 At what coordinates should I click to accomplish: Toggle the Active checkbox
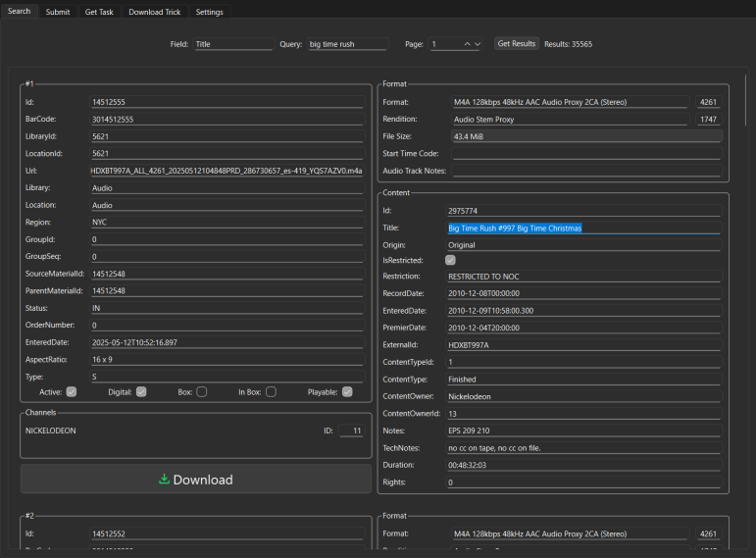tap(72, 391)
